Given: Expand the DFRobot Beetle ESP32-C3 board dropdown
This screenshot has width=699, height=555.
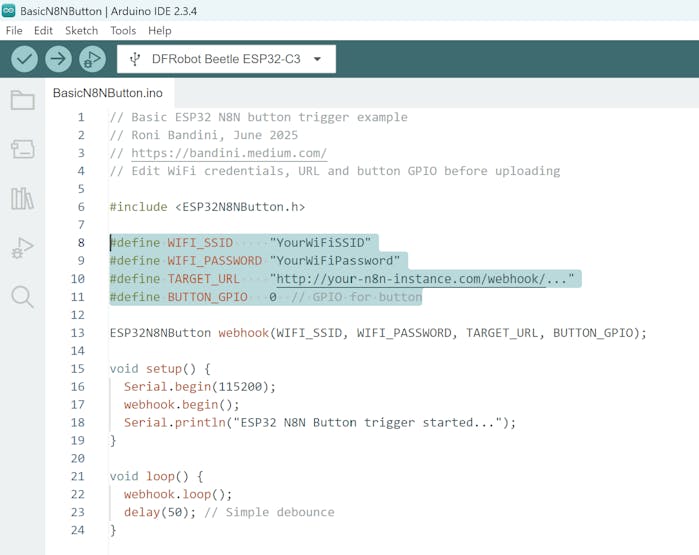Looking at the screenshot, I should [x=226, y=59].
